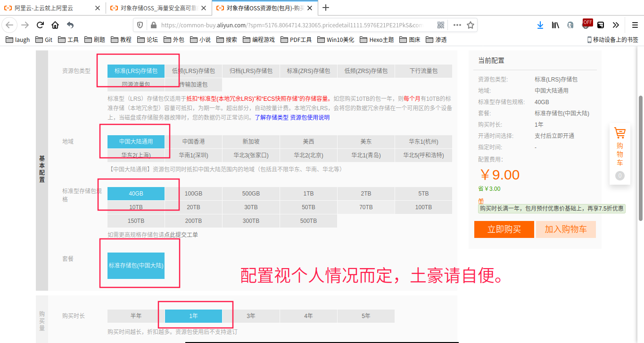Screen dimensions: 644x343
Task: Open the 渗透 bookmark folder
Action: click(436, 40)
